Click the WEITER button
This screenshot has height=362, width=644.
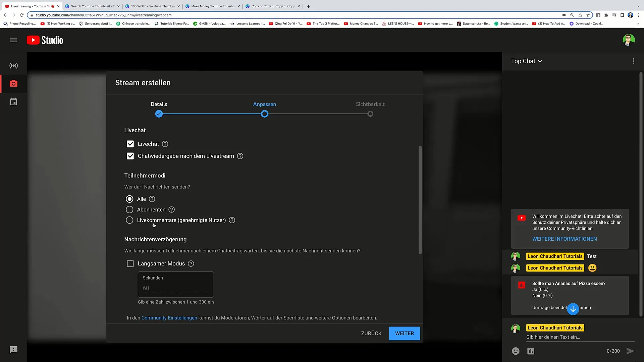(x=405, y=334)
